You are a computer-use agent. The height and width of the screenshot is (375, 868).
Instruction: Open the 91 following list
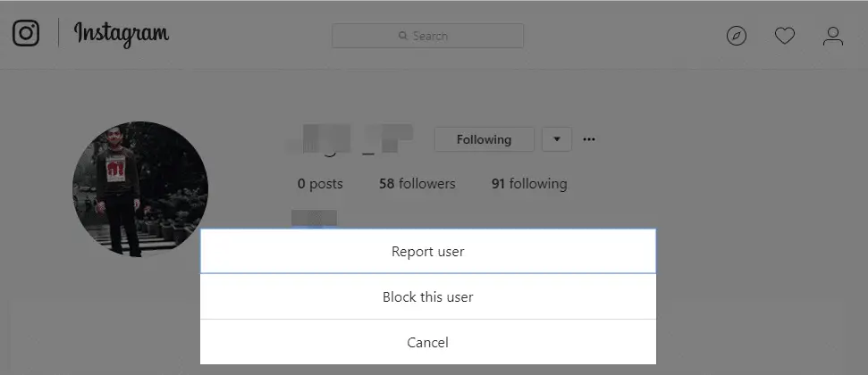(529, 184)
